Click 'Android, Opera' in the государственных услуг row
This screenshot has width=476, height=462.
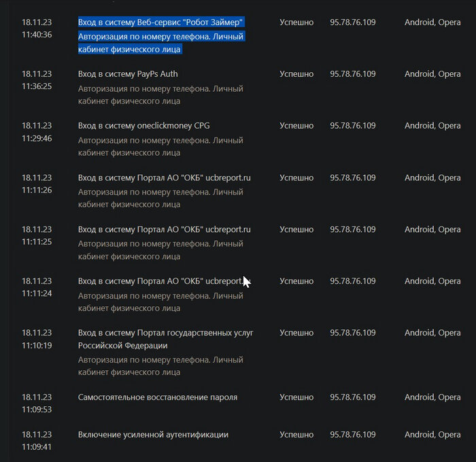[432, 333]
